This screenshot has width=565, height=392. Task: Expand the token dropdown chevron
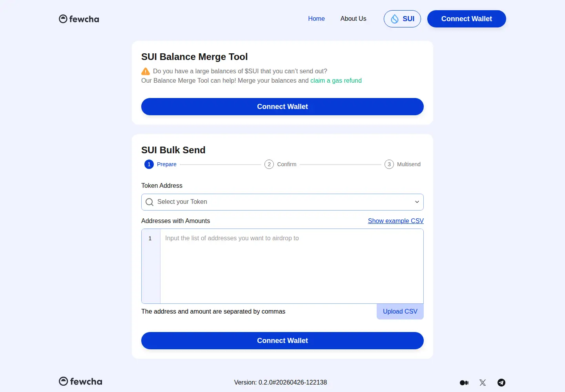tap(417, 202)
